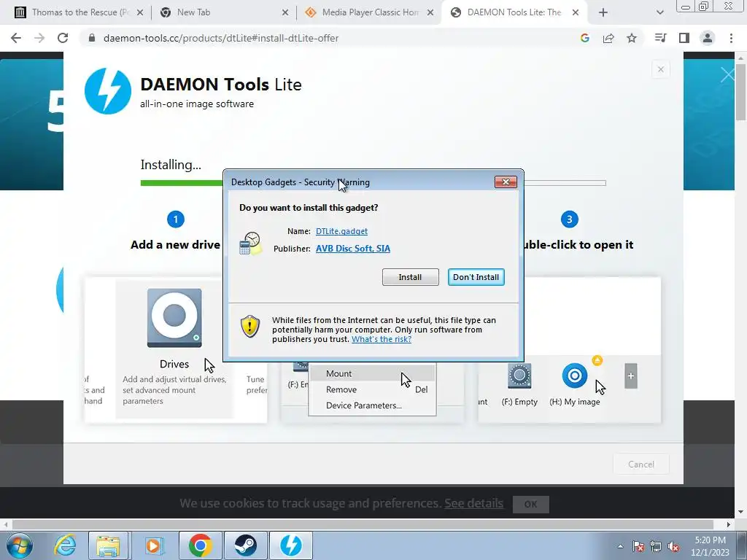This screenshot has height=560, width=747.
Task: Go forward to the next page
Action: [x=39, y=38]
